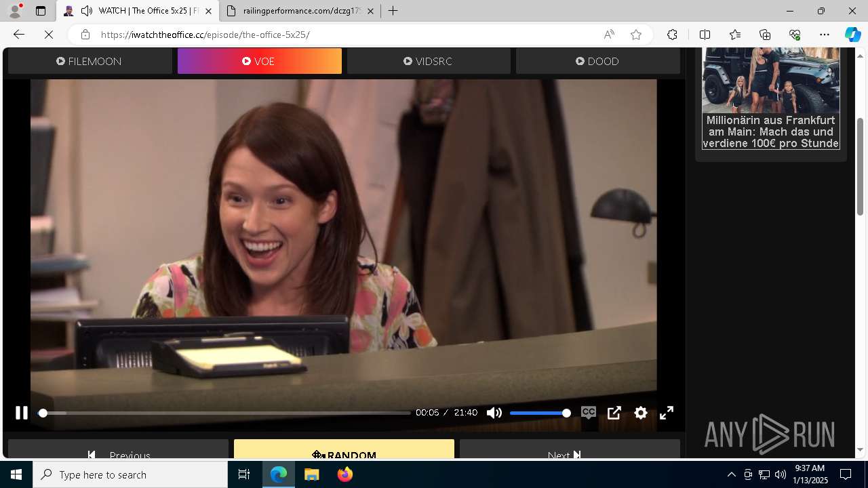
Task: Open network tray icon
Action: [x=764, y=474]
